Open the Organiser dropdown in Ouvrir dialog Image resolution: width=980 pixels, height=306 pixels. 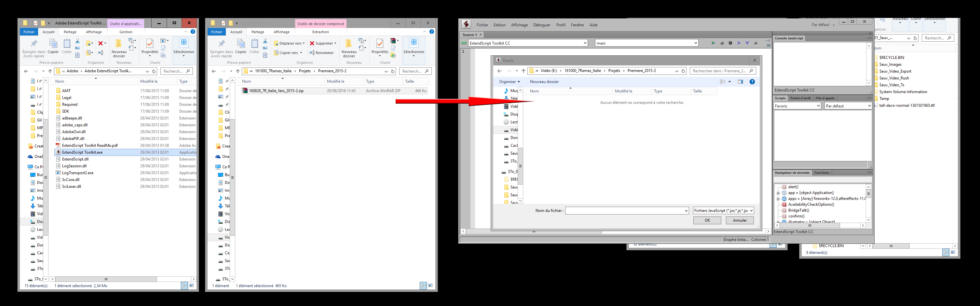(510, 82)
